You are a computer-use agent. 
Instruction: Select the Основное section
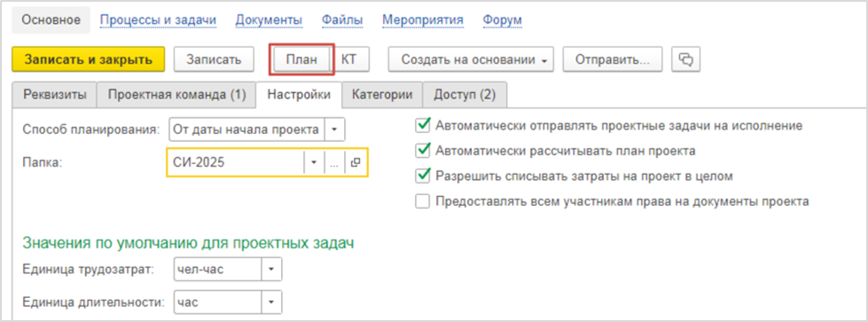click(x=51, y=20)
